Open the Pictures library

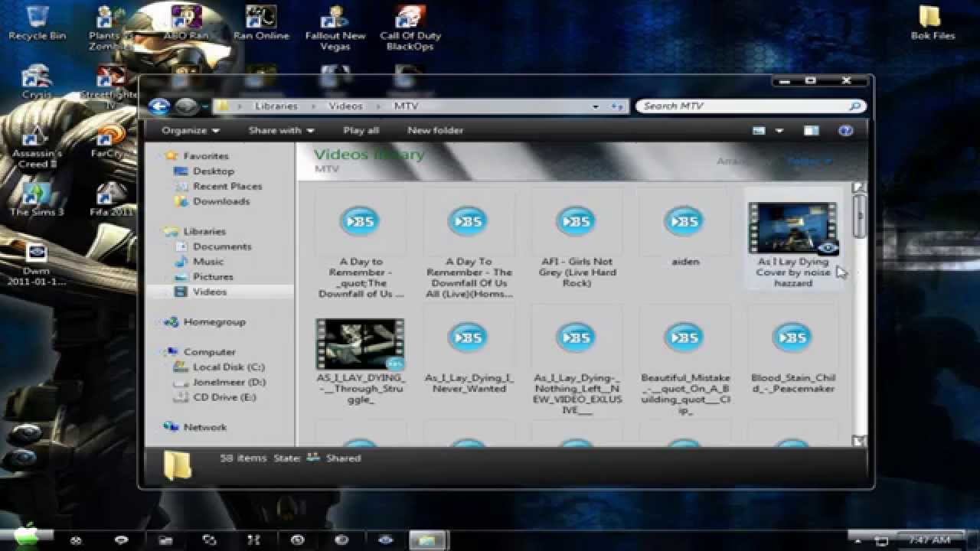click(x=204, y=276)
